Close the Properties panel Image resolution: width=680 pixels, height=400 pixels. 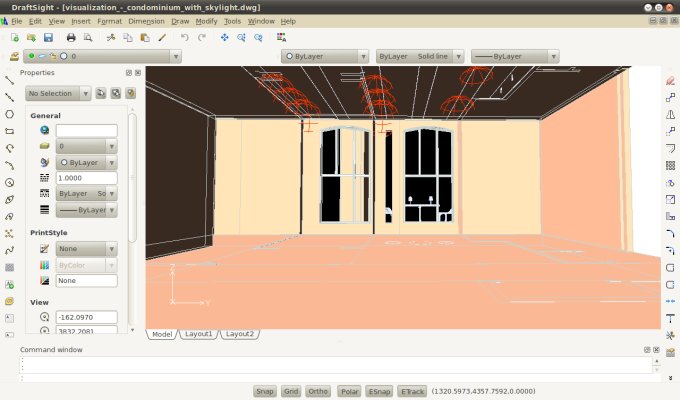[x=138, y=73]
